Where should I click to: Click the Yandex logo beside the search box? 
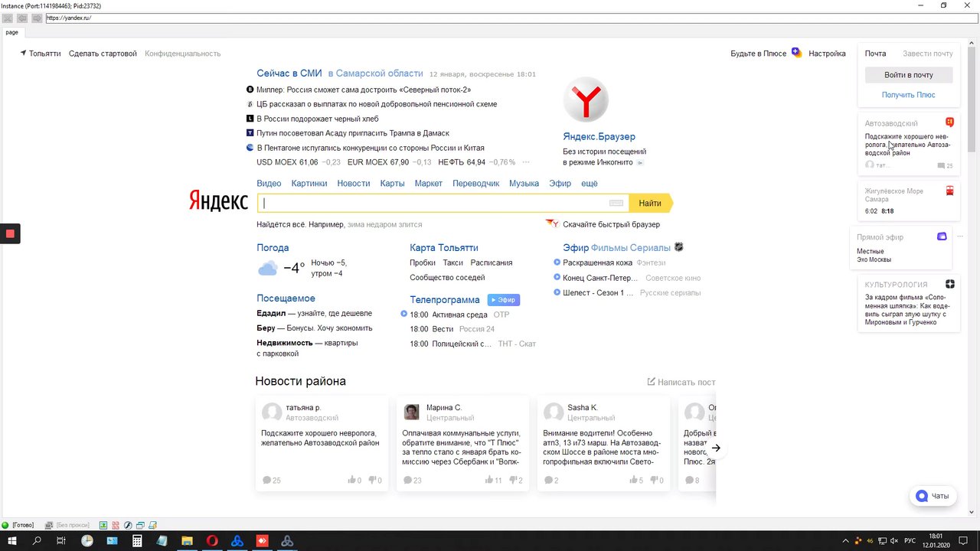tap(218, 201)
